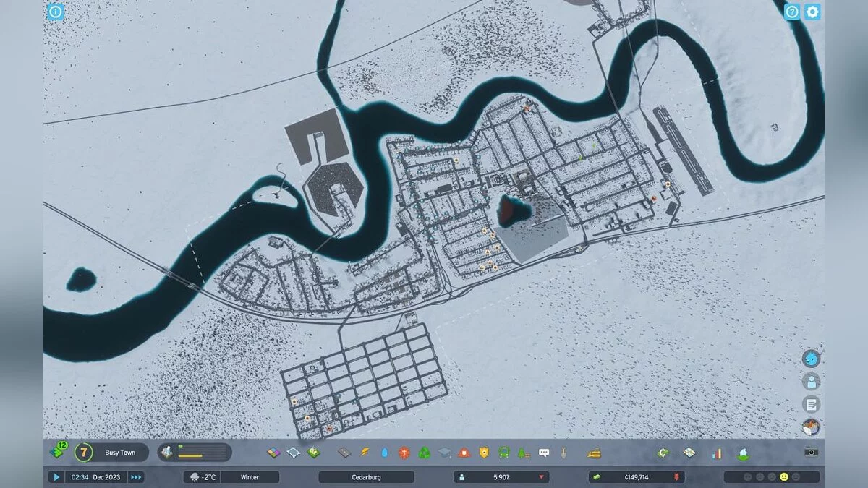The height and width of the screenshot is (488, 868).
Task: Open the Healthcare & Deathcare menu
Action: pos(404,453)
